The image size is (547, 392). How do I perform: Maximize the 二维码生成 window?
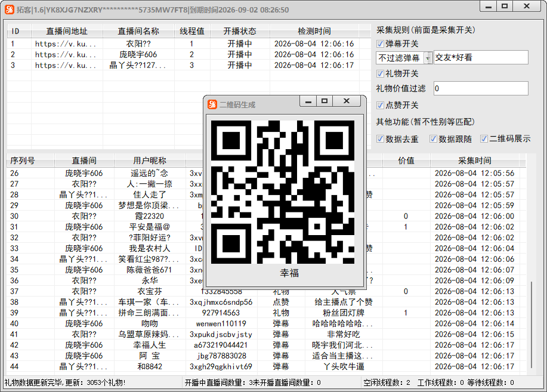pos(325,101)
